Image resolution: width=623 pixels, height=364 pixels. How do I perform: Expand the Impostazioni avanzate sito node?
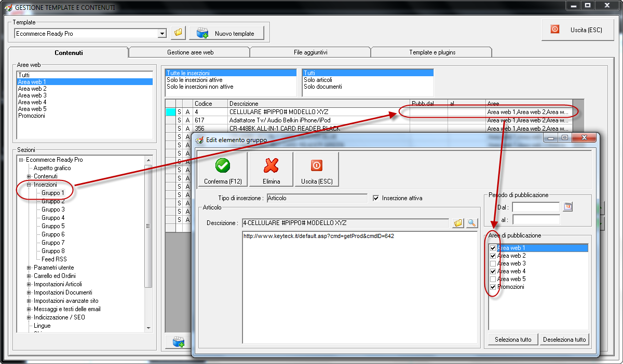[x=29, y=301]
